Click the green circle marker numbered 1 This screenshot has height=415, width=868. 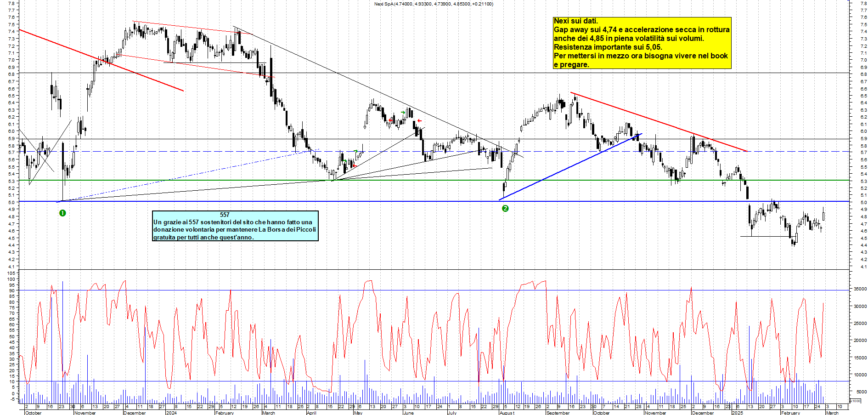coord(62,213)
